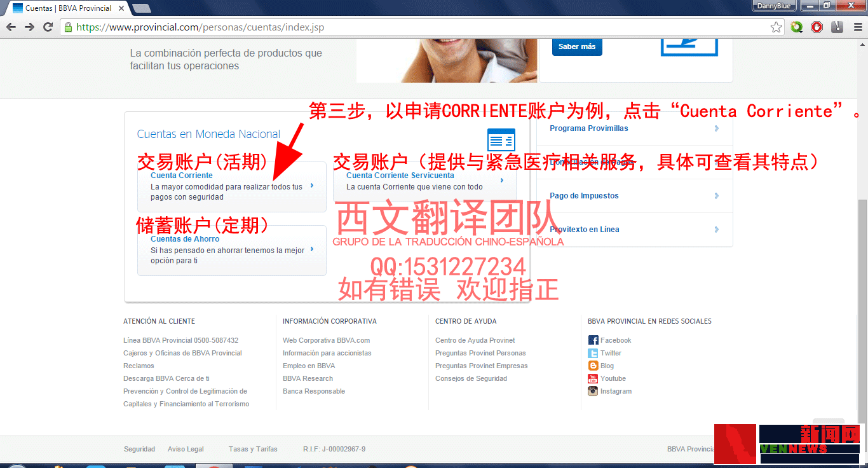
Task: Open a new browser tab
Action: (141, 8)
